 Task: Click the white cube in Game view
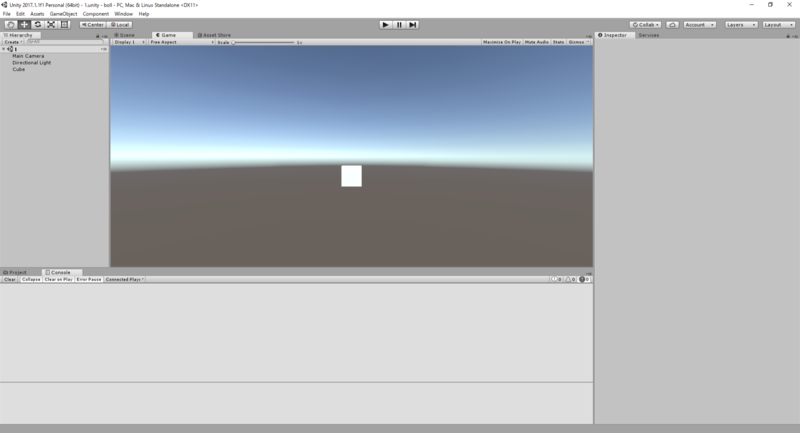(x=352, y=176)
